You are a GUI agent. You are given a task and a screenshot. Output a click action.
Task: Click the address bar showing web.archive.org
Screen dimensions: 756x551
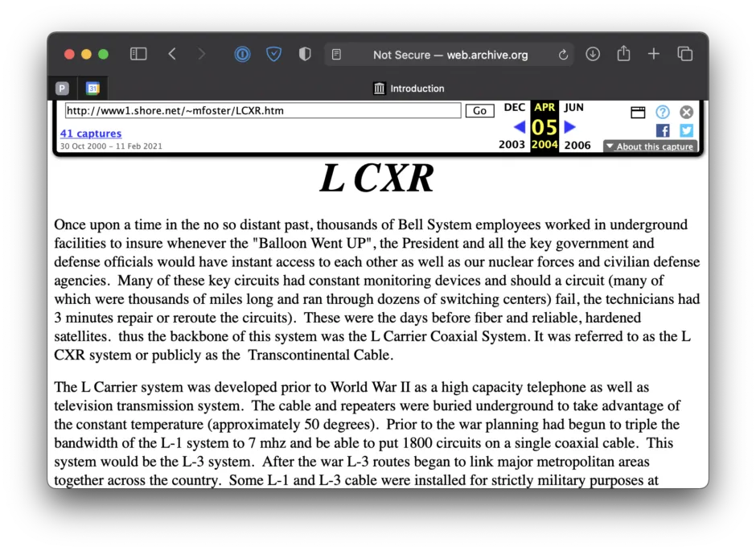click(x=450, y=55)
